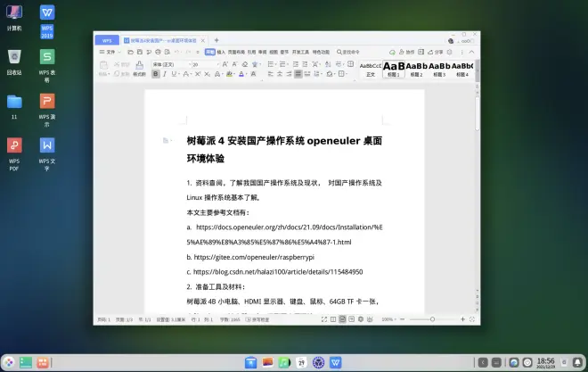Image resolution: width=588 pixels, height=372 pixels.
Task: Click the character shading A icon
Action: [253, 74]
